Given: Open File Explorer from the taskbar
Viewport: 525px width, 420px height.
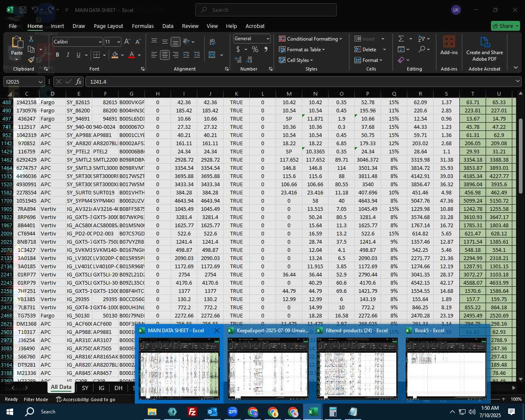Looking at the screenshot, I should tap(152, 412).
